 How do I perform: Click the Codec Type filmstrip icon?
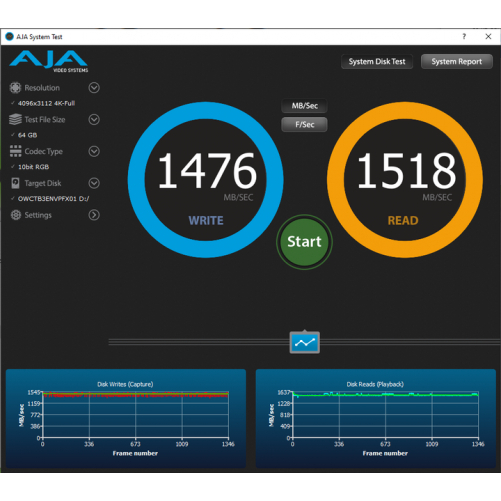[15, 151]
